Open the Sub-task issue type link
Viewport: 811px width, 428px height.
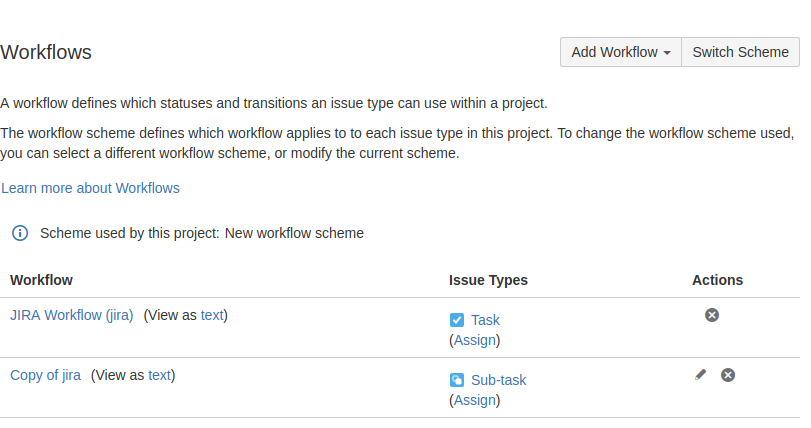pos(498,380)
